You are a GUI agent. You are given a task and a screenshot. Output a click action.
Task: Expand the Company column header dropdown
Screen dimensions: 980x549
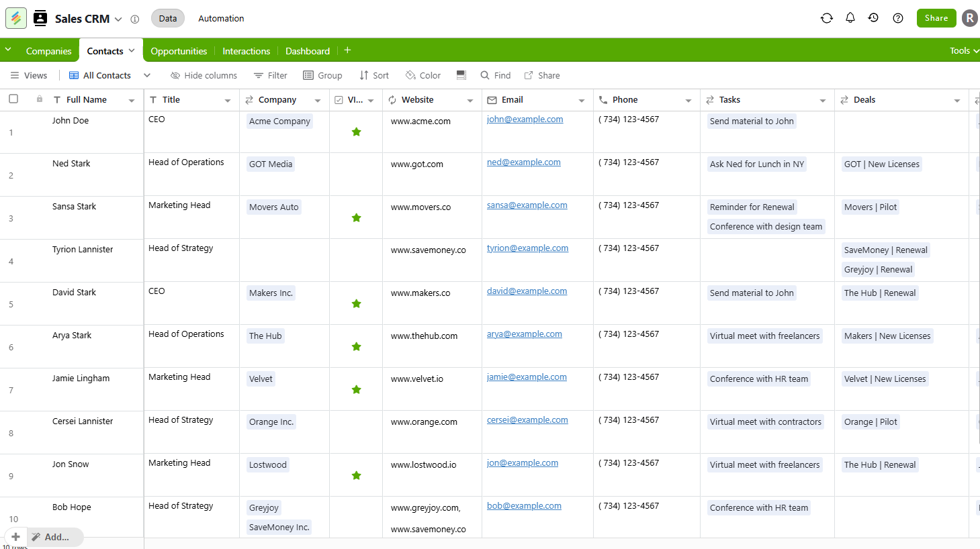318,99
